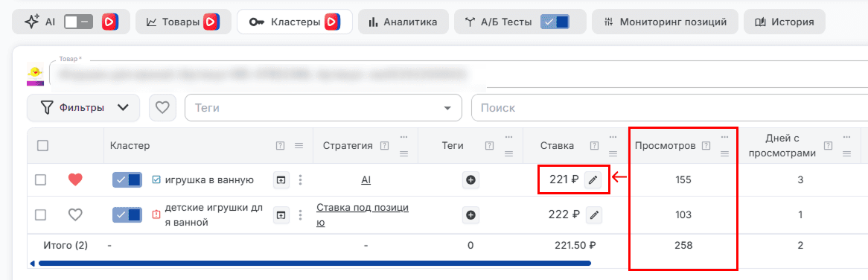This screenshot has width=868, height=280.
Task: Click the horizontal table scrollbar
Action: point(314,264)
